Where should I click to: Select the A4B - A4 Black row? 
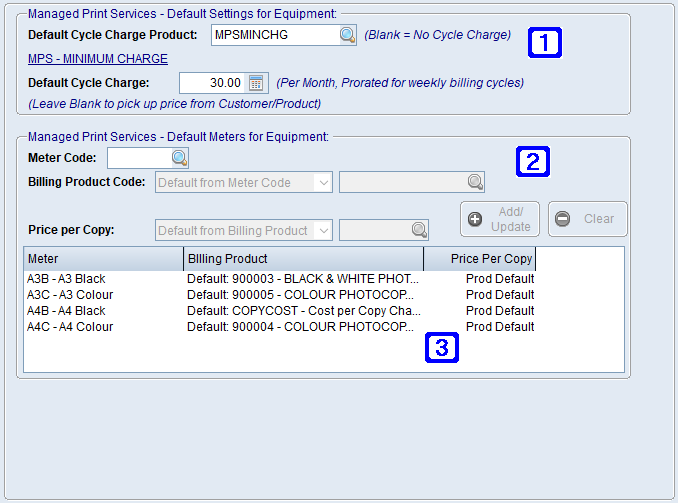[280, 311]
